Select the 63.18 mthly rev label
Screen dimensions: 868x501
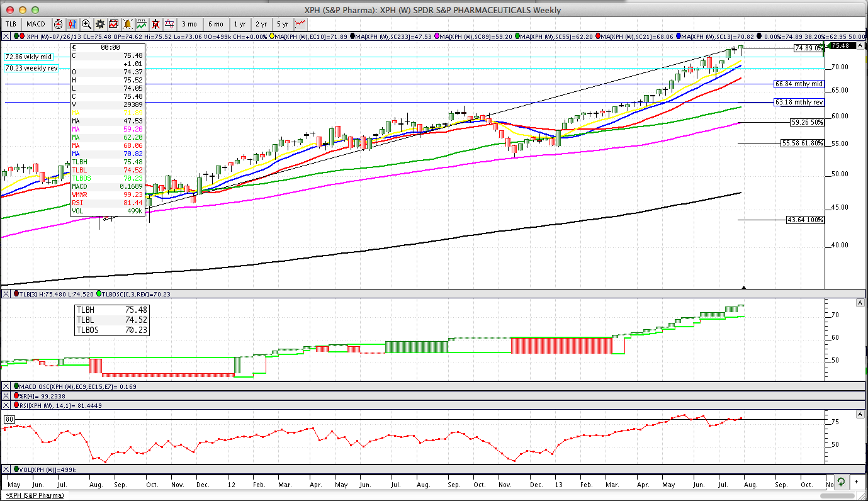click(799, 102)
